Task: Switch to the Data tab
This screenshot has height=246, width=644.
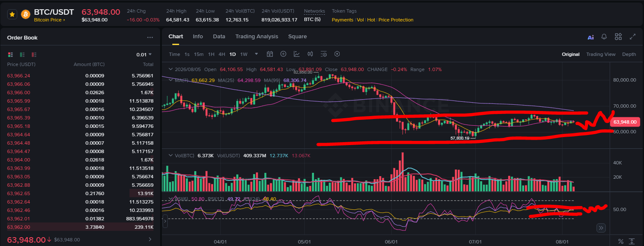Action: pyautogui.click(x=219, y=37)
